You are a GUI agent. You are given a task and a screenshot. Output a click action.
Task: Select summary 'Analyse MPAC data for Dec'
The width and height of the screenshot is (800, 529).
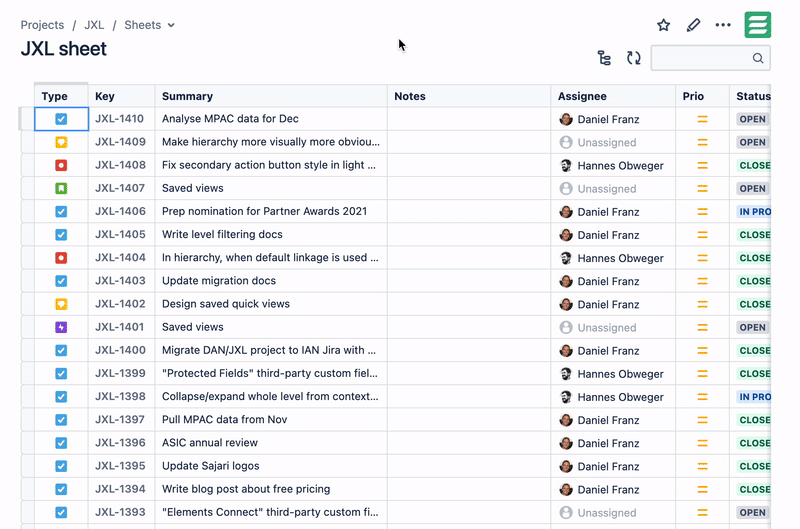pyautogui.click(x=230, y=119)
